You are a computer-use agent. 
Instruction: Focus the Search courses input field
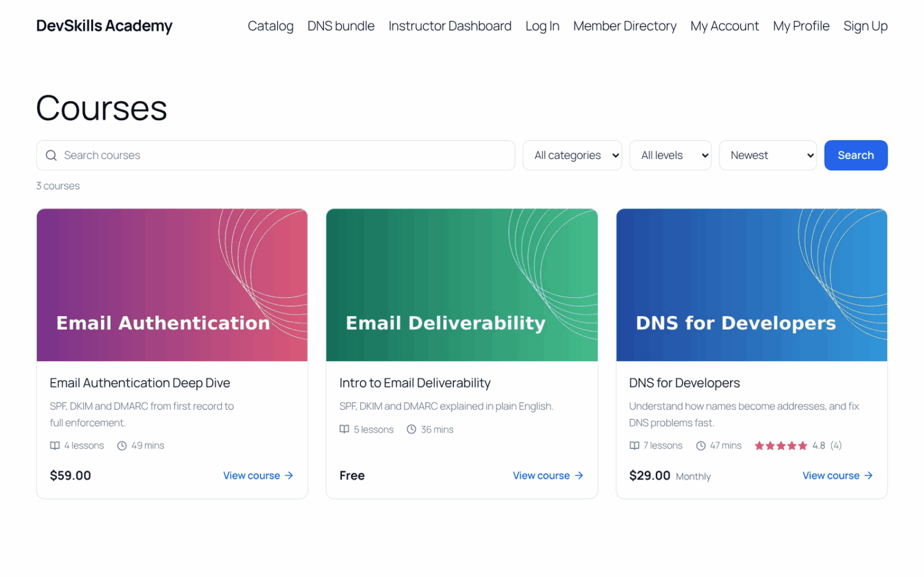pyautogui.click(x=276, y=155)
